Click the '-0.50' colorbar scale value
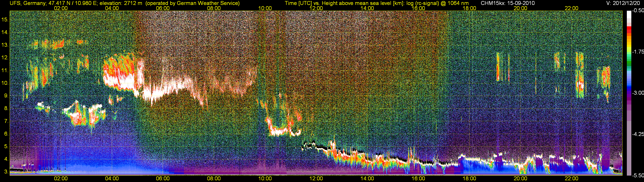 (638, 11)
